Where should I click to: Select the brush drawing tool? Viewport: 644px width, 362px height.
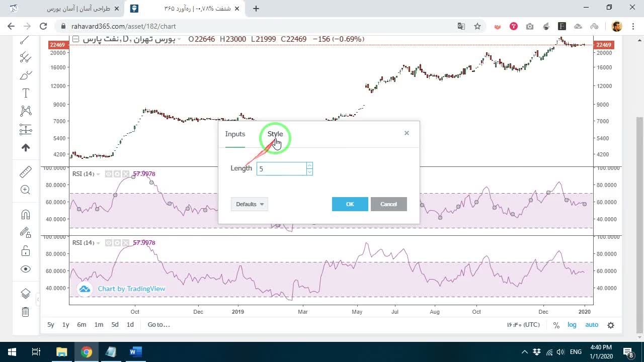coord(26,75)
